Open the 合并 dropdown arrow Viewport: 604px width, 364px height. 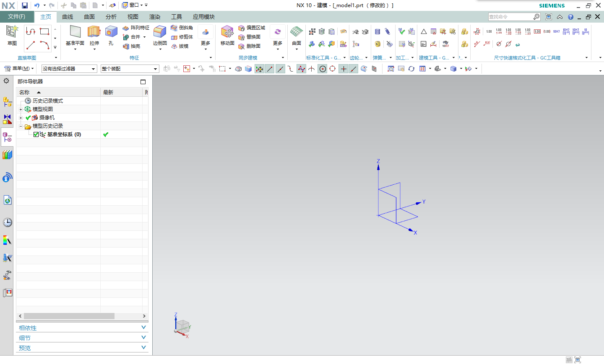tap(145, 37)
